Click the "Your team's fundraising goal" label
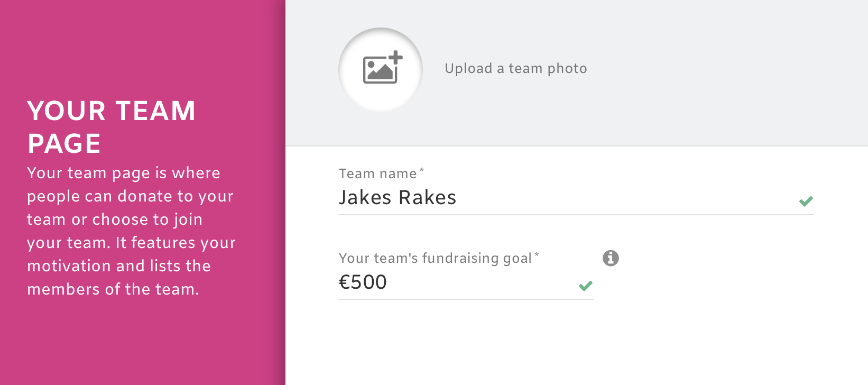Screen dimensions: 868x385 435,258
